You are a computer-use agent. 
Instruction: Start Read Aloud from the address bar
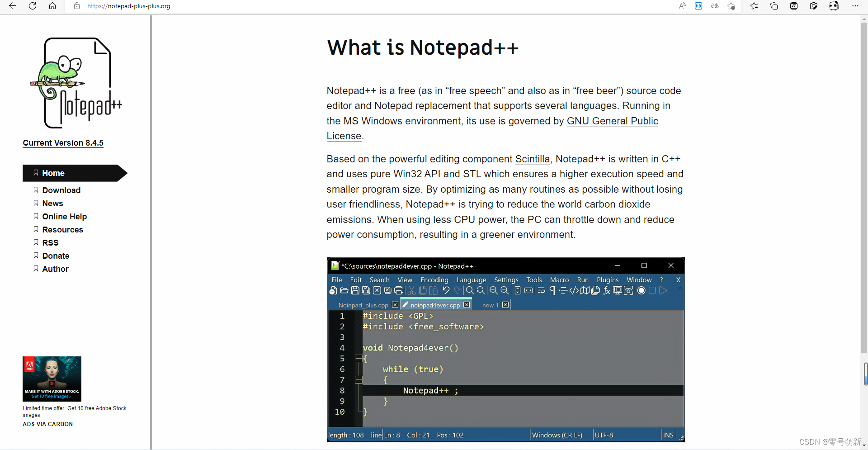(x=682, y=6)
